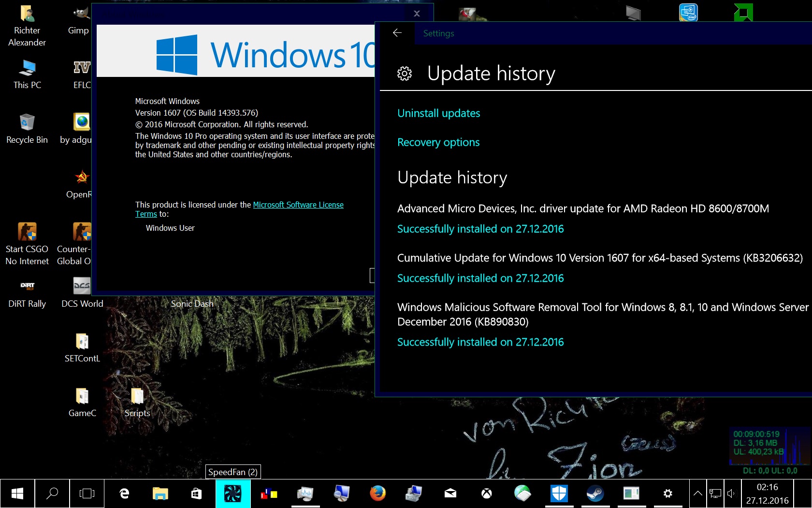Open Uninstall updates link

[x=439, y=113]
